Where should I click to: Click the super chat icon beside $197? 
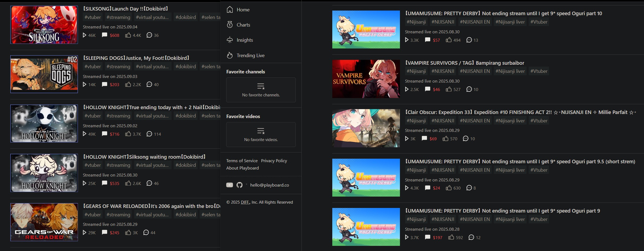click(428, 237)
